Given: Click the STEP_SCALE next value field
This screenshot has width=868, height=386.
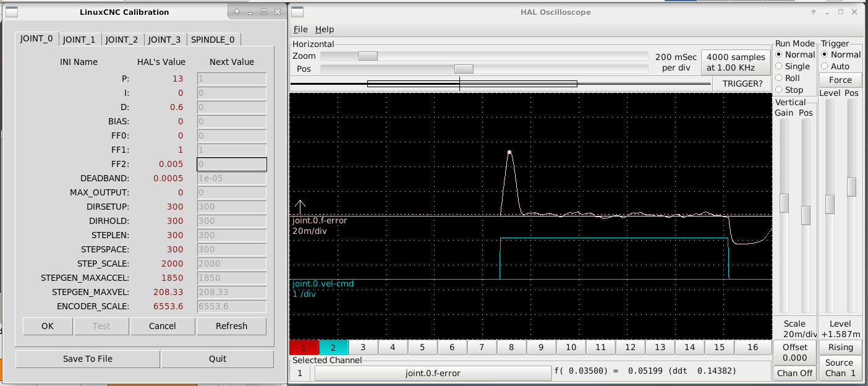Looking at the screenshot, I should click(232, 264).
